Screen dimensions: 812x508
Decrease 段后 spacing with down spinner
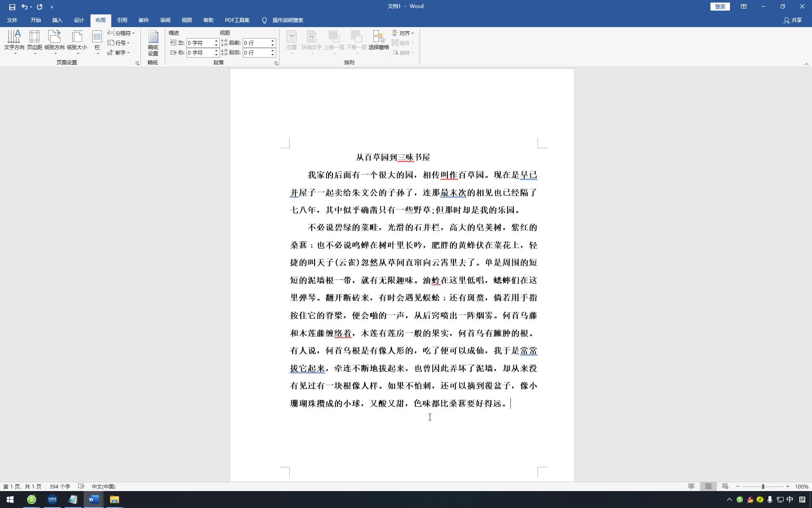coord(273,55)
